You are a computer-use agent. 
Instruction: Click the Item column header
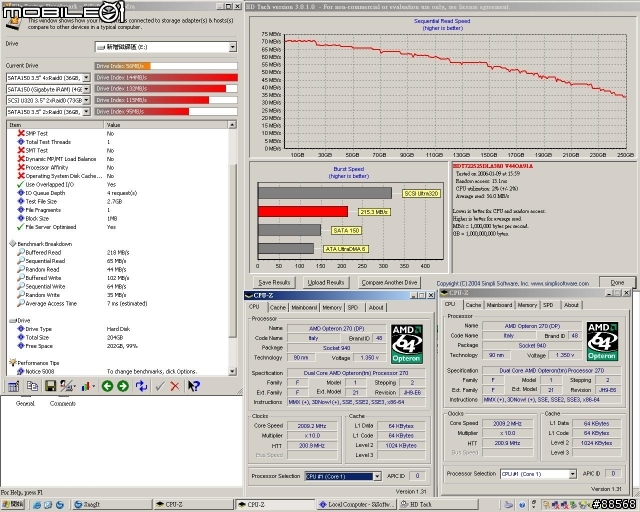tap(55, 125)
